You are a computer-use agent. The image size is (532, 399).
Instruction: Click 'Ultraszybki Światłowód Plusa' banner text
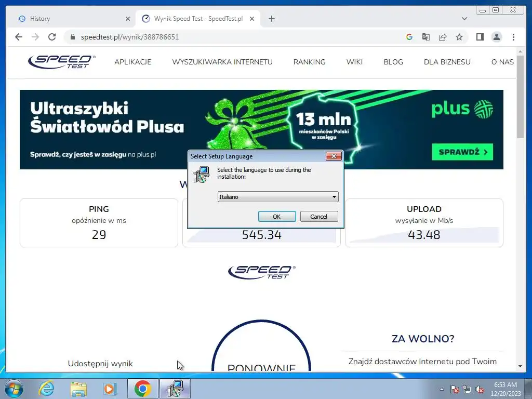tap(107, 117)
